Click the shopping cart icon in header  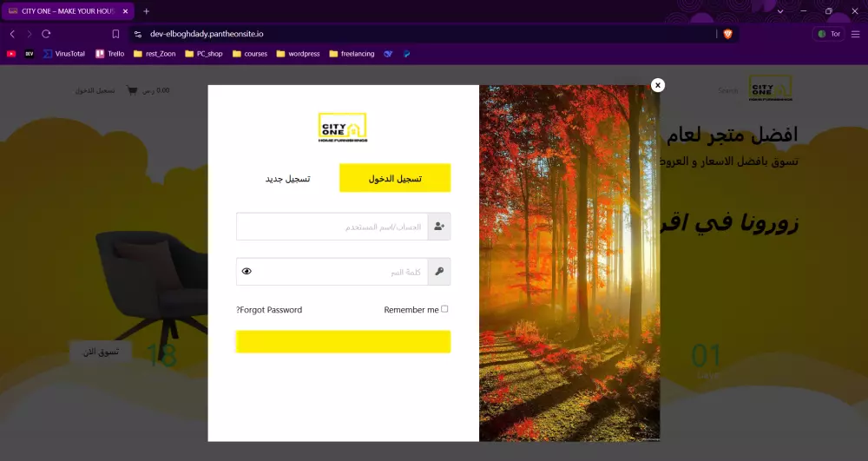tap(132, 90)
